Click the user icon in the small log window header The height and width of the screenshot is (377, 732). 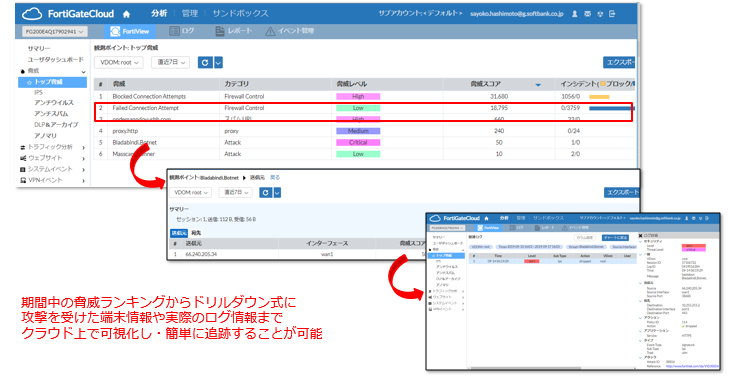pos(687,218)
